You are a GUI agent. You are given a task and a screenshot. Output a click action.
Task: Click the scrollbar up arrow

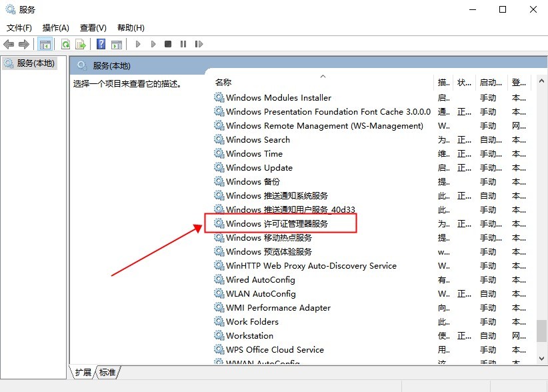pyautogui.click(x=541, y=81)
